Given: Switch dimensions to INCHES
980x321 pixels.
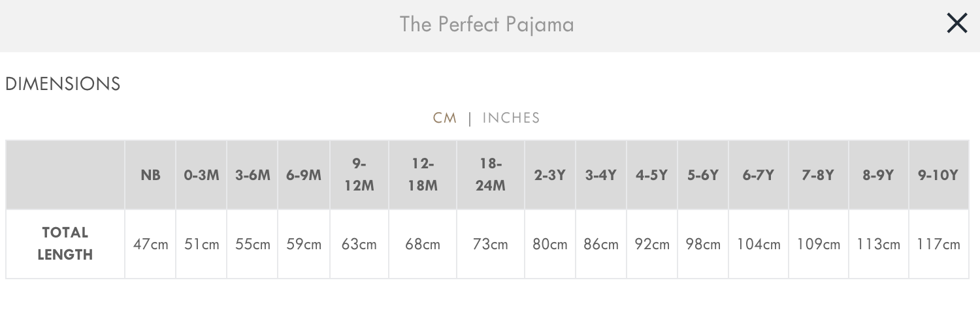Looking at the screenshot, I should (x=511, y=118).
